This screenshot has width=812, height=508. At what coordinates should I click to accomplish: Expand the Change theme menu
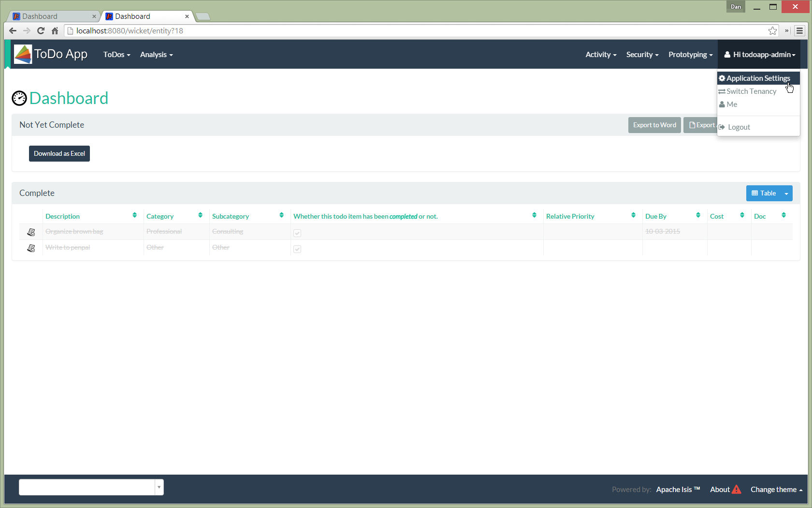coord(776,490)
